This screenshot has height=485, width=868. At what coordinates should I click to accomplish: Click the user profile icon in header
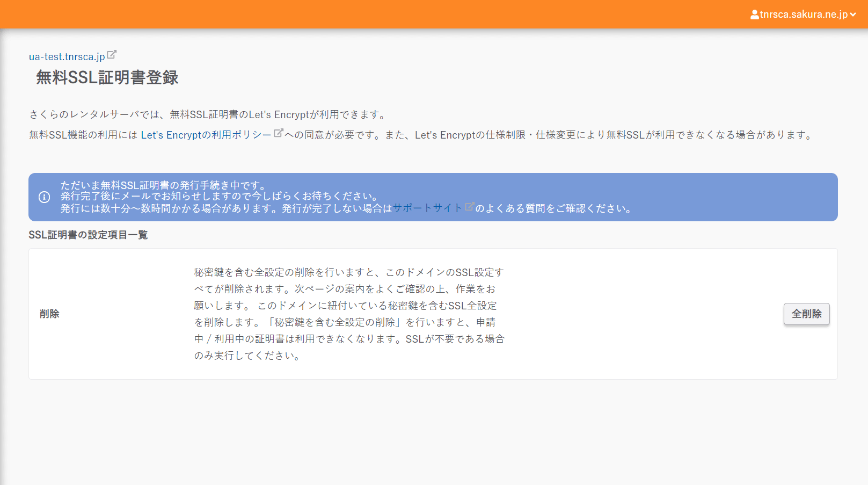[x=755, y=15]
